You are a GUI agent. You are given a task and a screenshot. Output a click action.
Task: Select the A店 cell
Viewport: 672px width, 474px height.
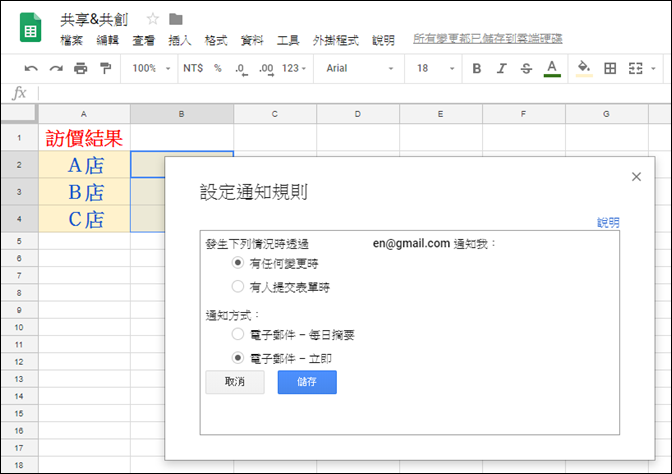click(x=84, y=165)
